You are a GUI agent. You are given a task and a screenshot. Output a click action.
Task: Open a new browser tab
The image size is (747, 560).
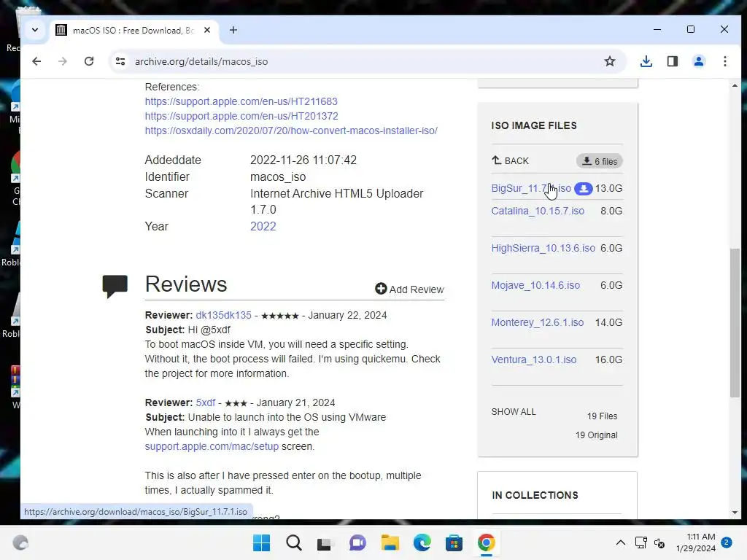[233, 30]
